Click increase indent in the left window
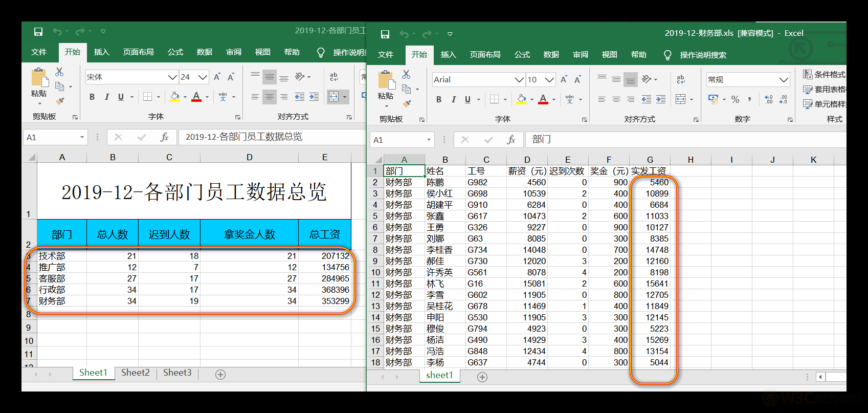Viewport: 868px width, 413px height. (x=314, y=97)
